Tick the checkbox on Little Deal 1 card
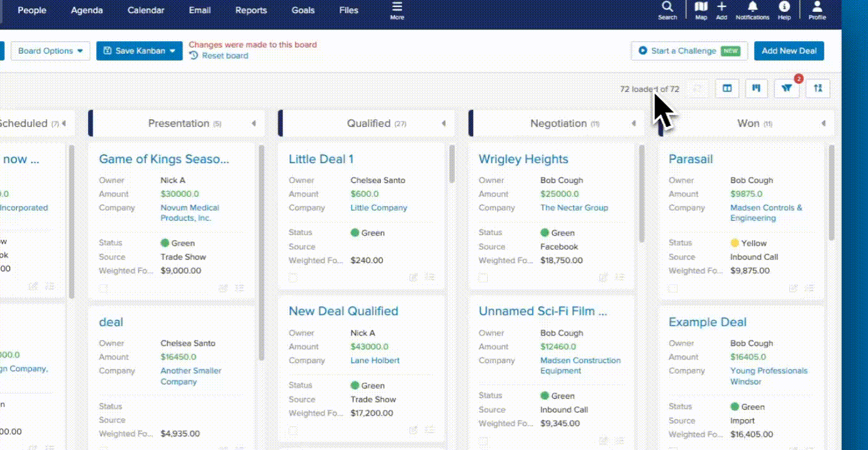 293,277
